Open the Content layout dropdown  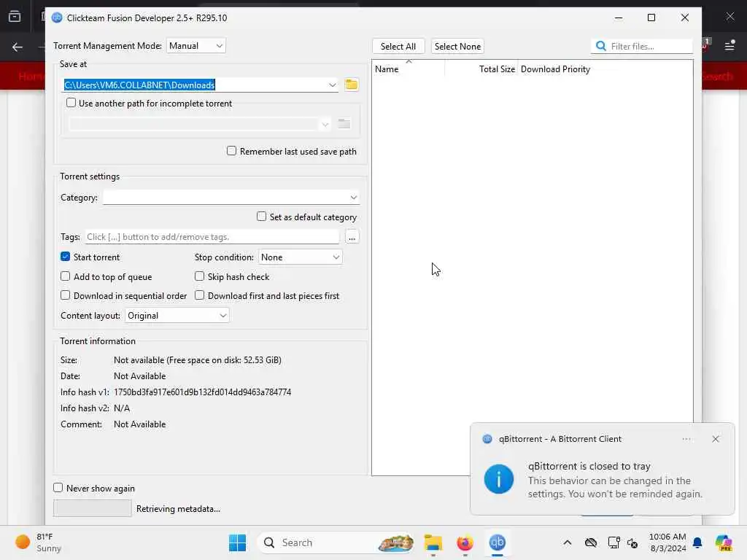click(x=177, y=315)
